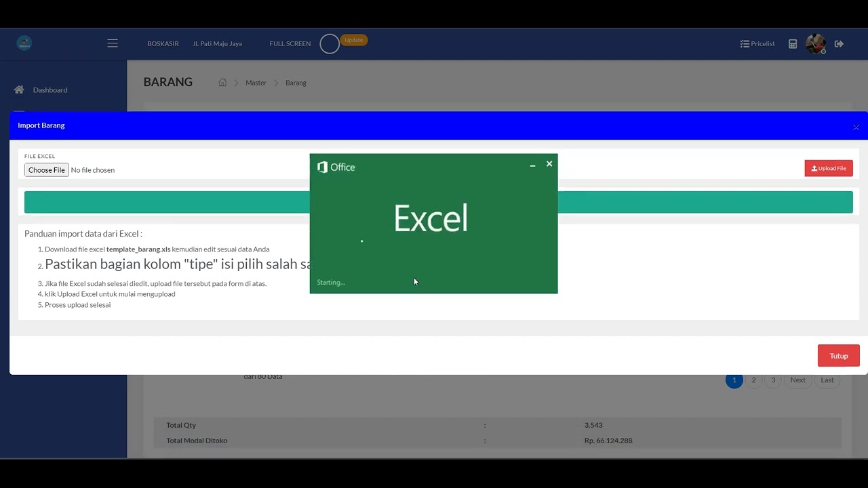Click the Starting... status text on the Excel splash
Screen dimensions: 868x488
[x=331, y=283]
